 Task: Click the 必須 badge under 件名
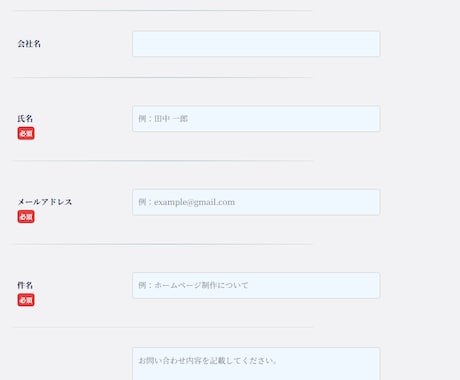(26, 300)
